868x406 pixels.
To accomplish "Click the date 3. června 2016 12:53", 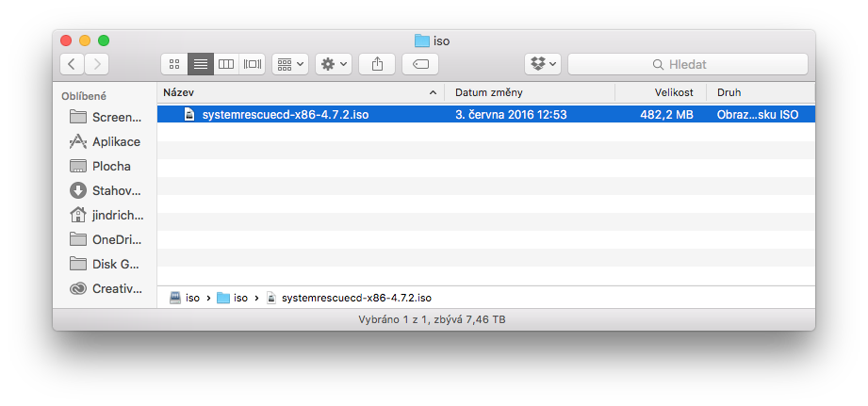I will click(511, 115).
